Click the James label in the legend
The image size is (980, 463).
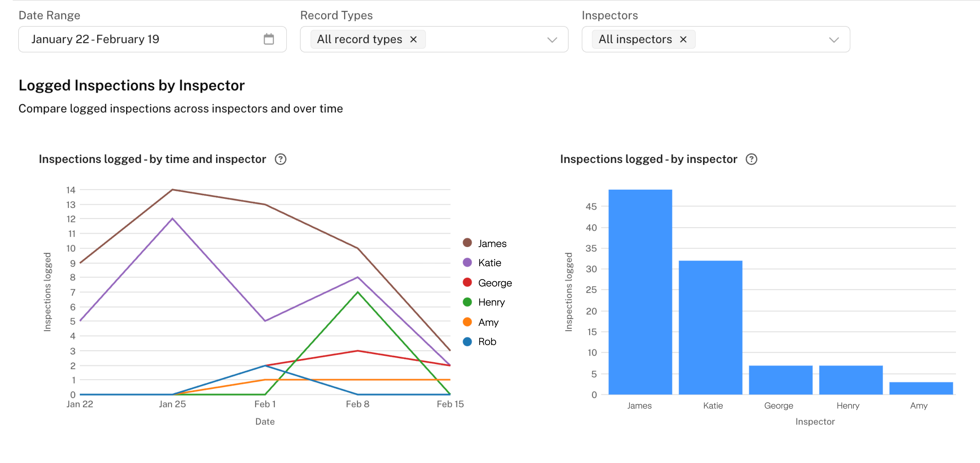(492, 243)
